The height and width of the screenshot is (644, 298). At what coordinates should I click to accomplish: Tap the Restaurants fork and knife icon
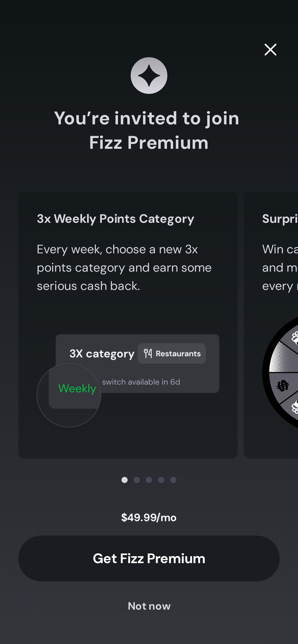point(148,353)
